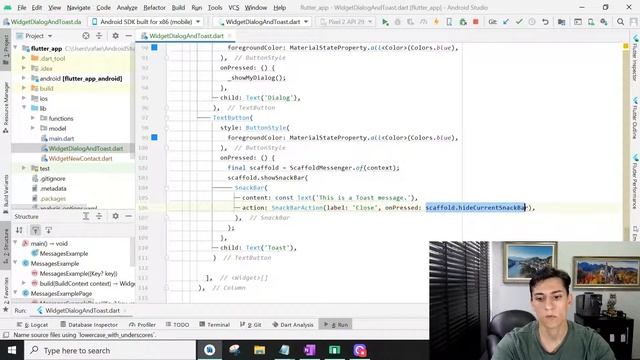Open the Refactor menu
Screen dimensions: 640x360
(154, 7)
